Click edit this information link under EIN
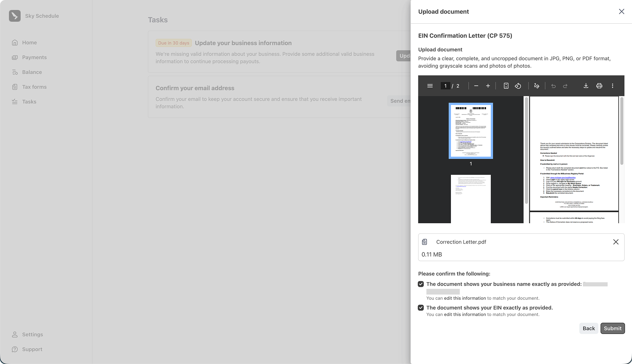 click(465, 314)
